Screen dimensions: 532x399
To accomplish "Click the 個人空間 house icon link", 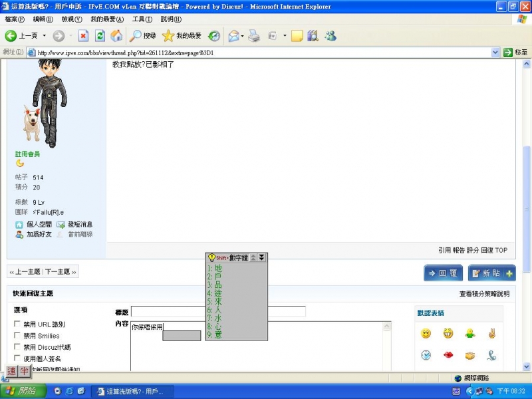I will [19, 225].
